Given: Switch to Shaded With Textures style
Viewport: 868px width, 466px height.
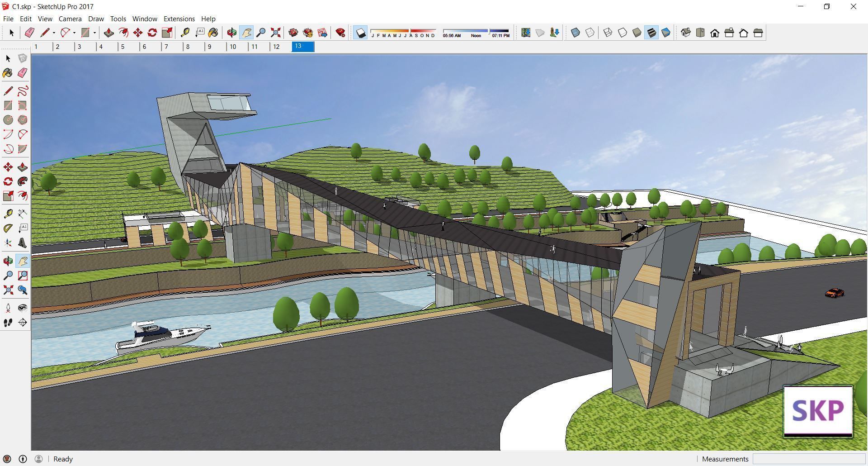Looking at the screenshot, I should 651,33.
